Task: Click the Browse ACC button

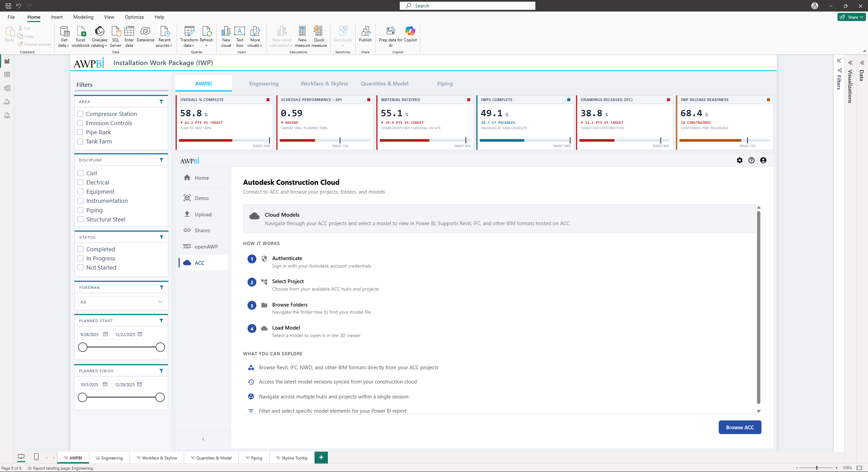Action: point(740,428)
